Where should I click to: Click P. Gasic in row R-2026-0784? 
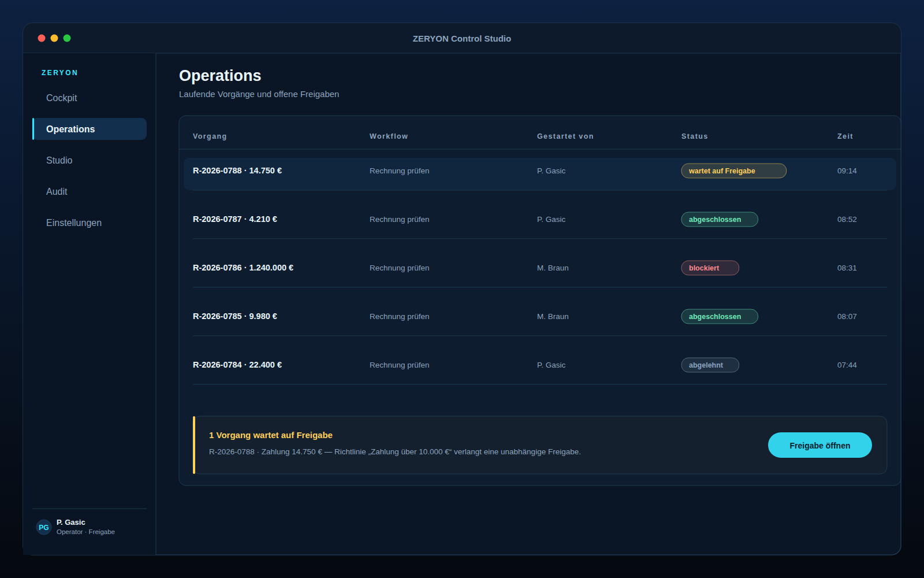[x=551, y=365]
